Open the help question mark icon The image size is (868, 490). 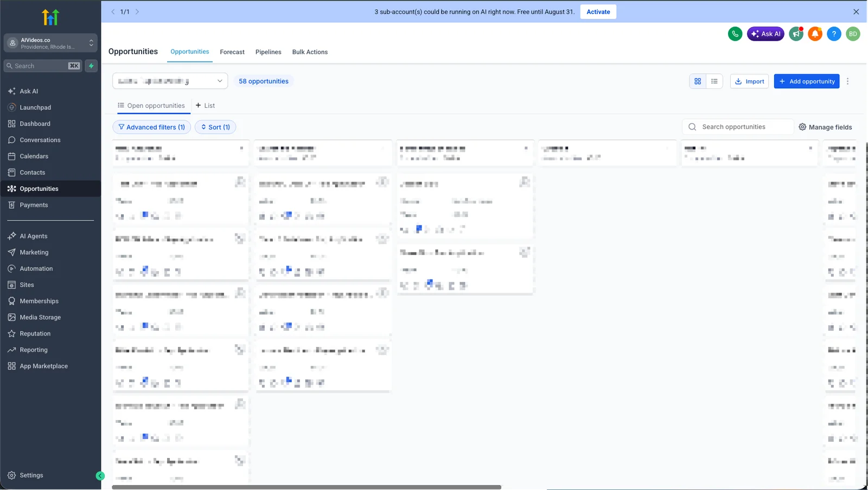834,34
